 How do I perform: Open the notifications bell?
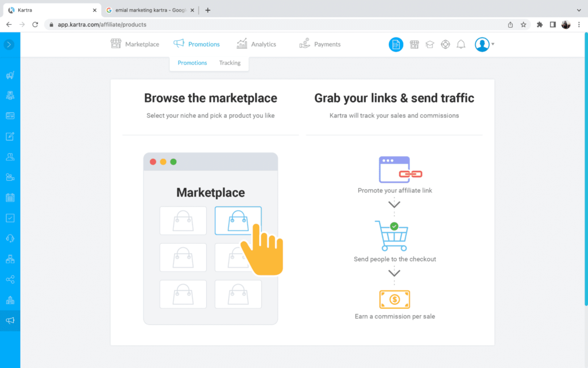coord(461,44)
